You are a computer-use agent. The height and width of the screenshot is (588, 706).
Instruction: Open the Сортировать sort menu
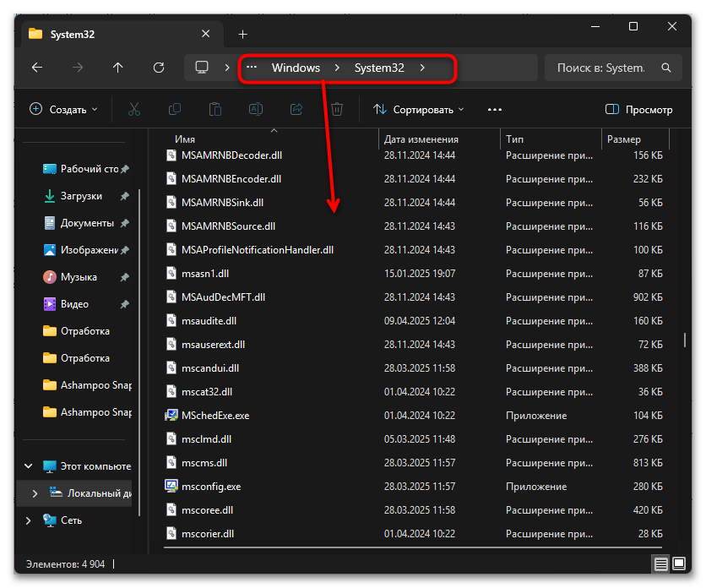418,110
